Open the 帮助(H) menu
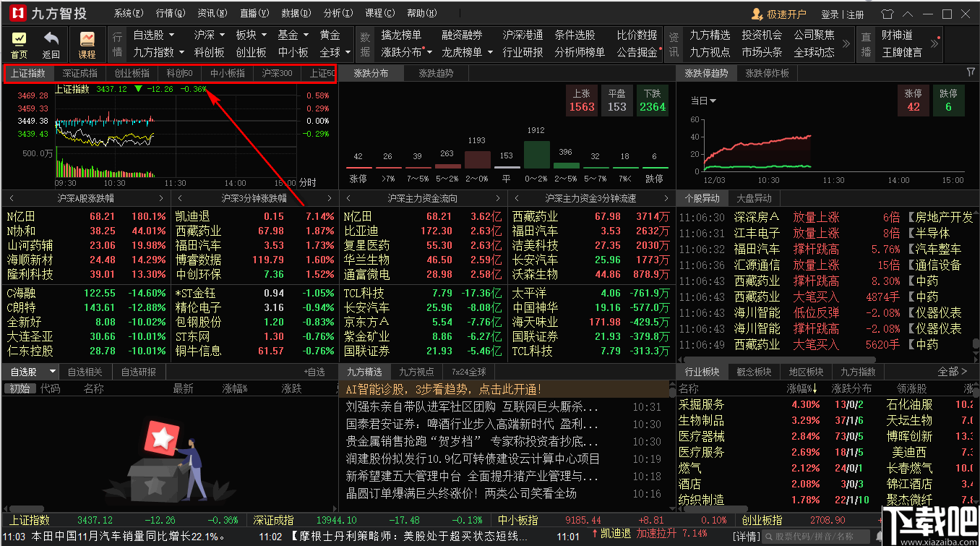The image size is (980, 546). click(422, 14)
